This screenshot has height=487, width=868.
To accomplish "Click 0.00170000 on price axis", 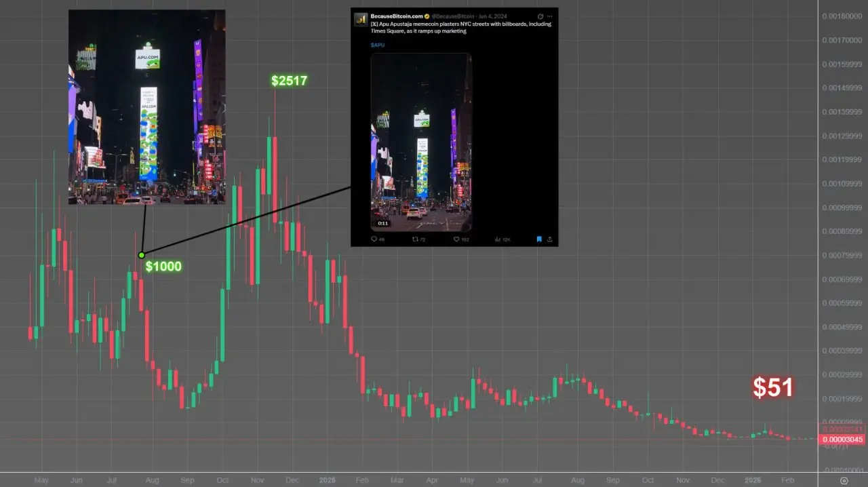I will coord(842,40).
